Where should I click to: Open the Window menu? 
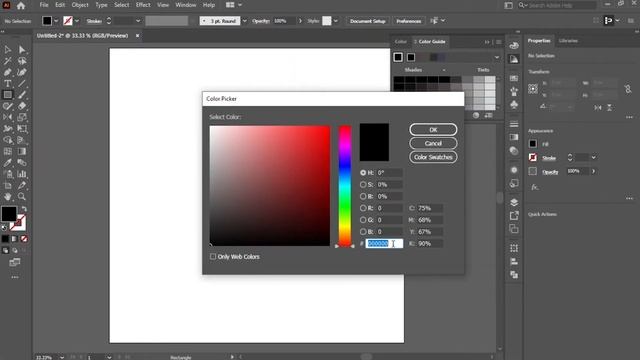click(x=186, y=5)
